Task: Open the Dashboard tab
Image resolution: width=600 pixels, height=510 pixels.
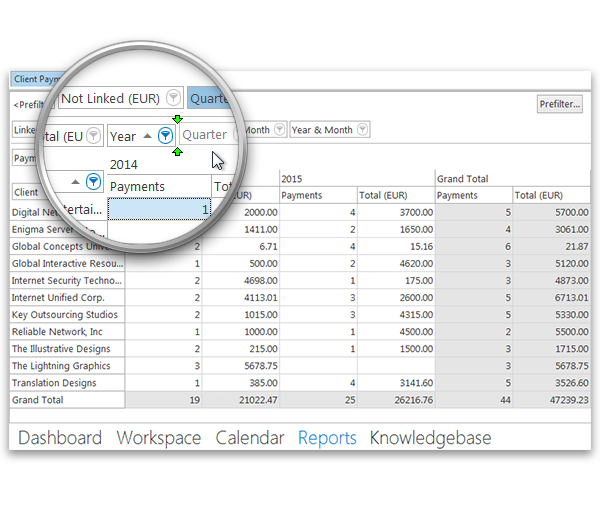Action: point(60,438)
